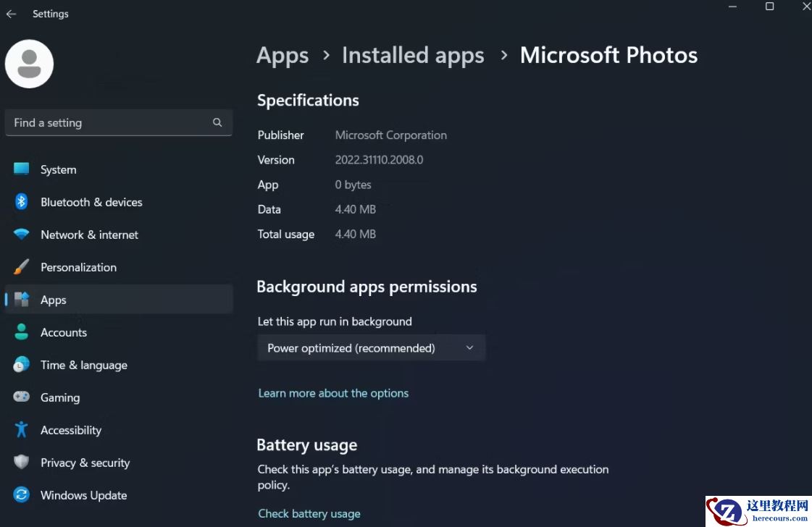Screen dimensions: 812x527
Task: Open Privacy & security settings
Action: click(85, 463)
